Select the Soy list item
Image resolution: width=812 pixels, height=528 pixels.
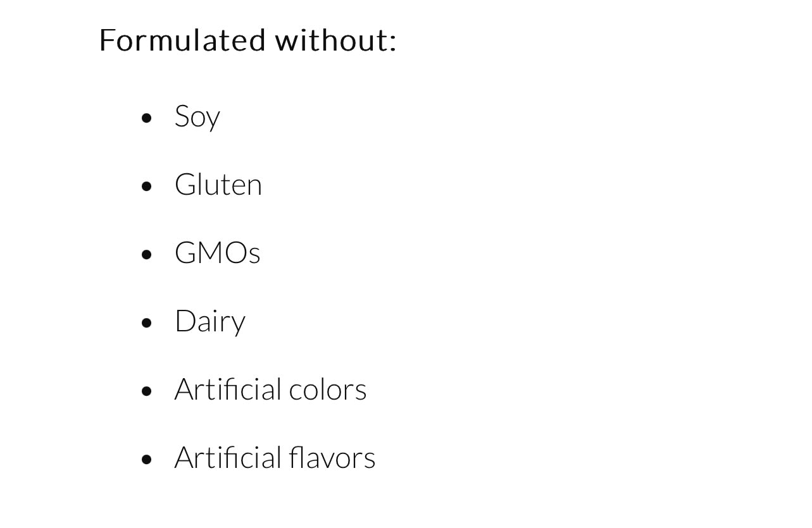(197, 116)
